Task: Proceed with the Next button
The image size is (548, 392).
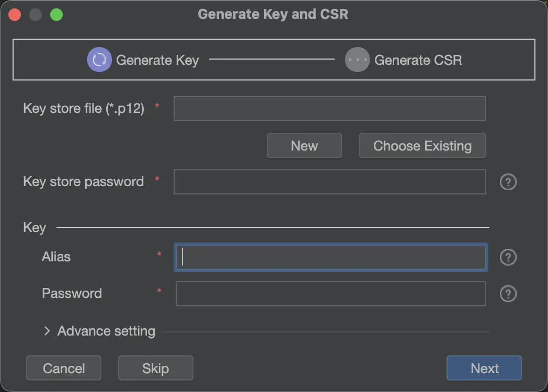Action: point(484,368)
